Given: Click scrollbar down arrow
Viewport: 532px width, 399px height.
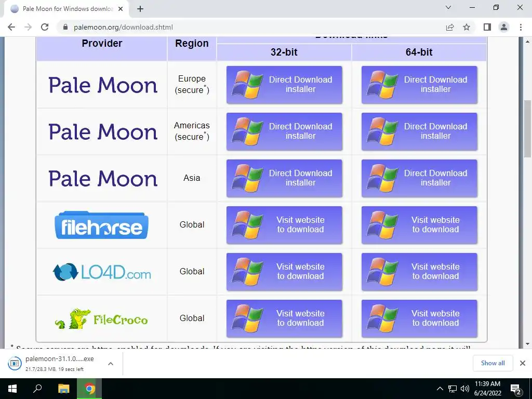Looking at the screenshot, I should [x=528, y=344].
